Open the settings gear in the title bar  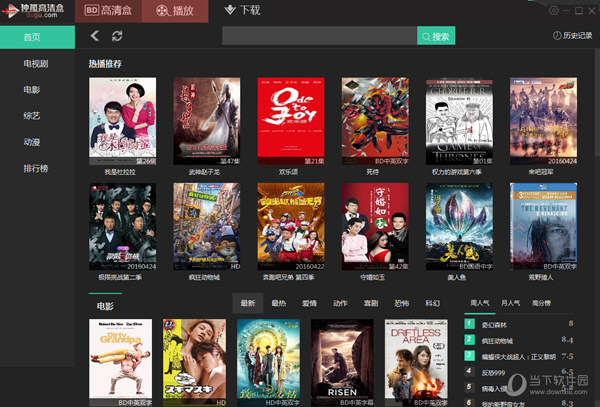(x=553, y=10)
